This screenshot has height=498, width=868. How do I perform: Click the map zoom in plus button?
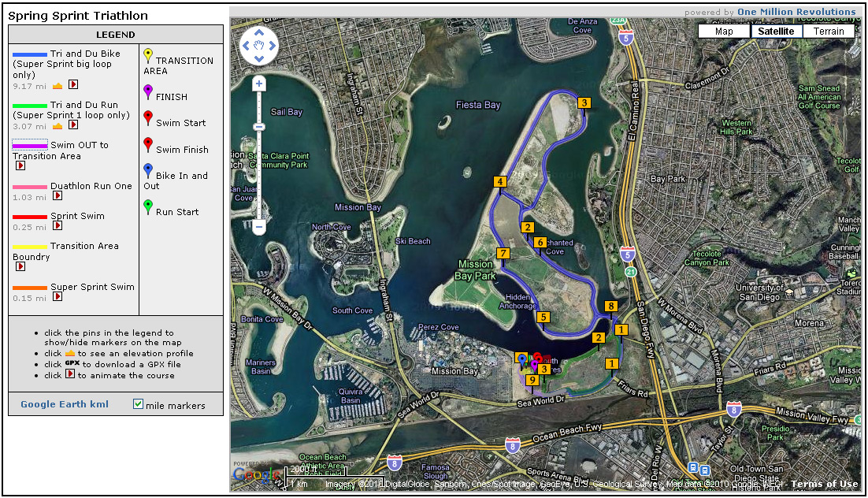point(258,84)
